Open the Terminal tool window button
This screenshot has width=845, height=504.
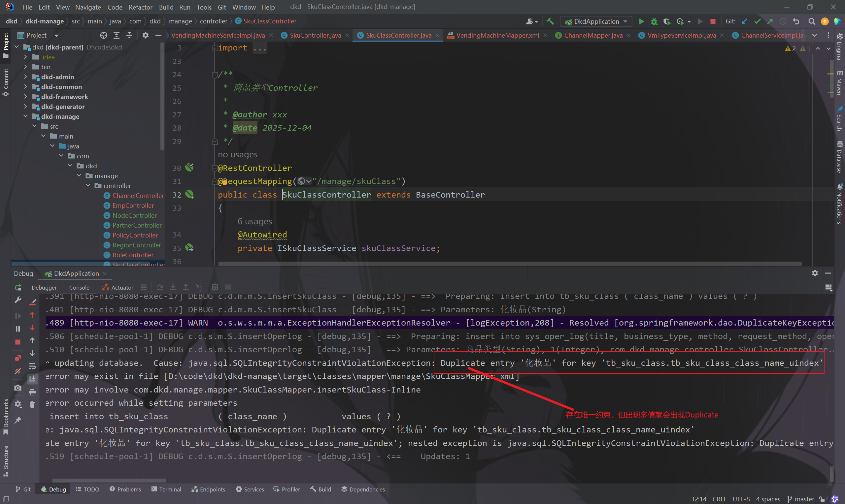pos(166,489)
